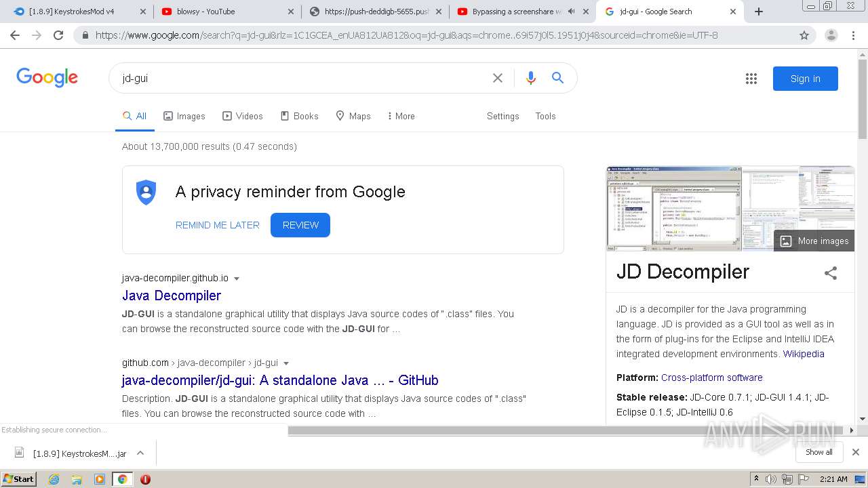Expand the More search categories menu

pos(401,116)
